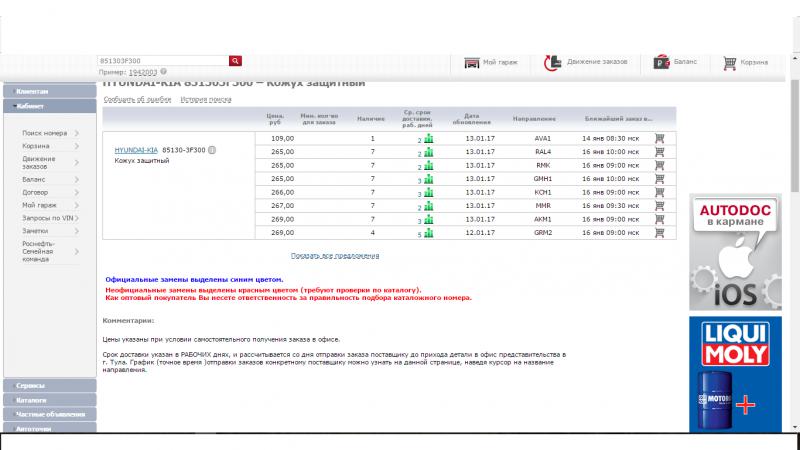Click the Наличие column header
Viewport: 800px width, 450px height.
coord(371,119)
